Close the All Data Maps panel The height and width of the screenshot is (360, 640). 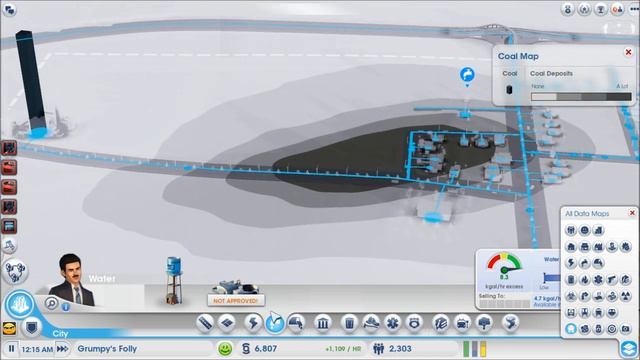pos(632,213)
